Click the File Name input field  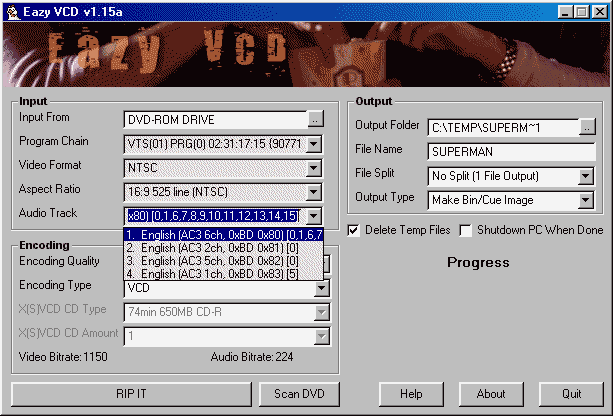[511, 152]
